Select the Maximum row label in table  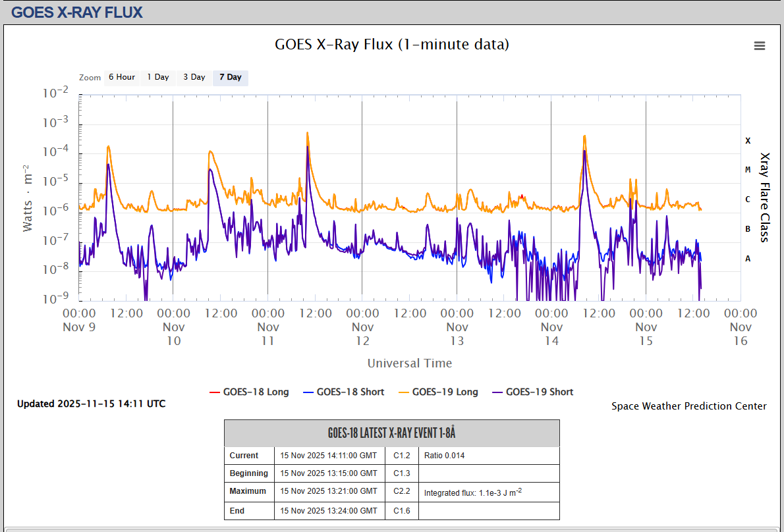pos(248,491)
